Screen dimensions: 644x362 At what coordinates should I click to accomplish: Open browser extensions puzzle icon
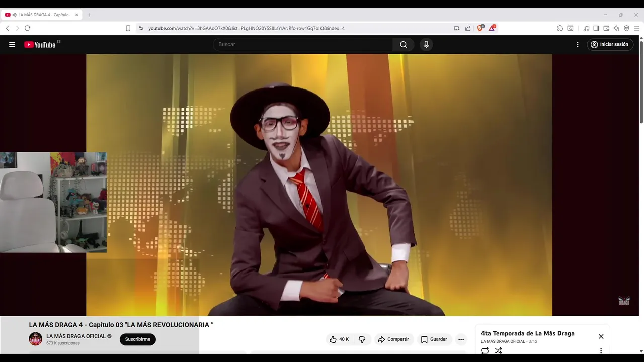click(x=560, y=28)
